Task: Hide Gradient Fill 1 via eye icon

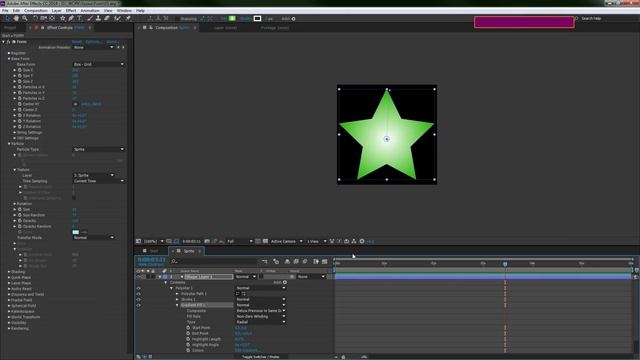Action: pos(138,305)
